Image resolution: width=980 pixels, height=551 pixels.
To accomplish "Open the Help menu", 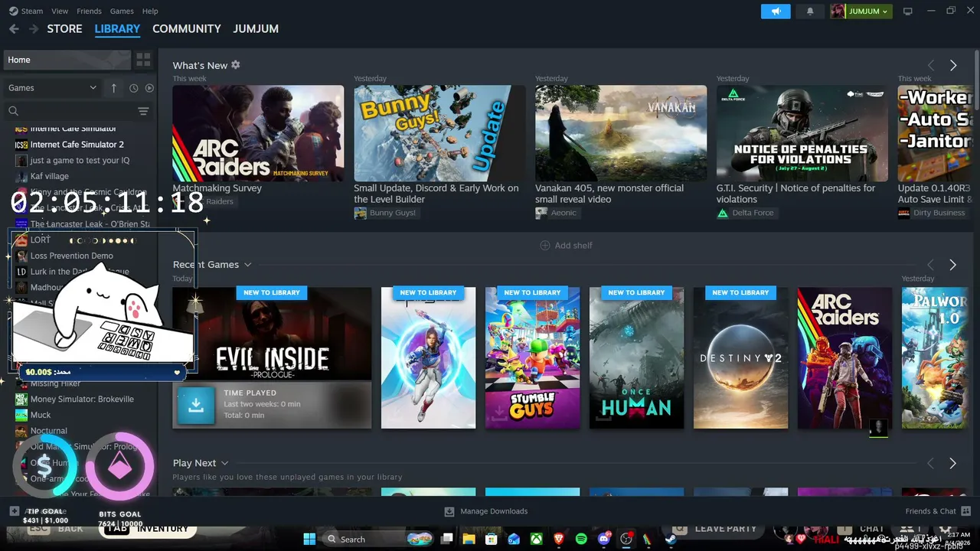I will tap(150, 11).
